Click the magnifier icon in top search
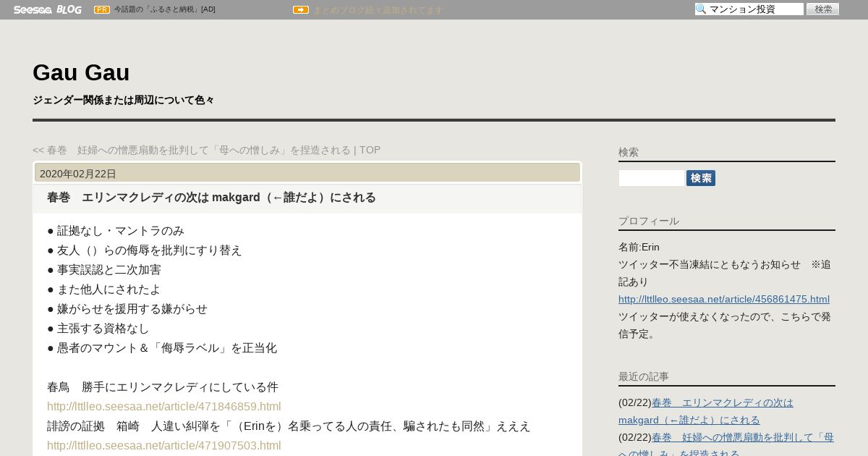Screen dimensions: 868x456 [x=701, y=9]
